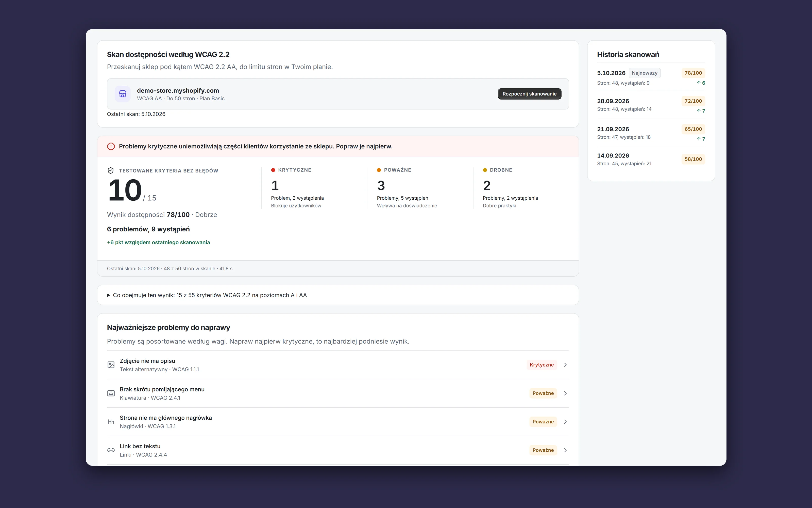Click the keyboard icon for Brak skrótu pomijającego menu
The image size is (812, 508).
point(111,393)
